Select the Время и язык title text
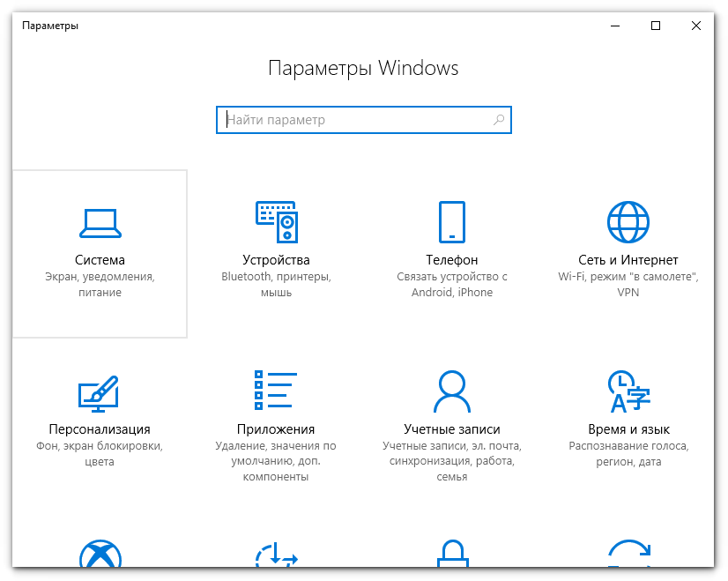Screen dimensions: 728x581 click(628, 429)
